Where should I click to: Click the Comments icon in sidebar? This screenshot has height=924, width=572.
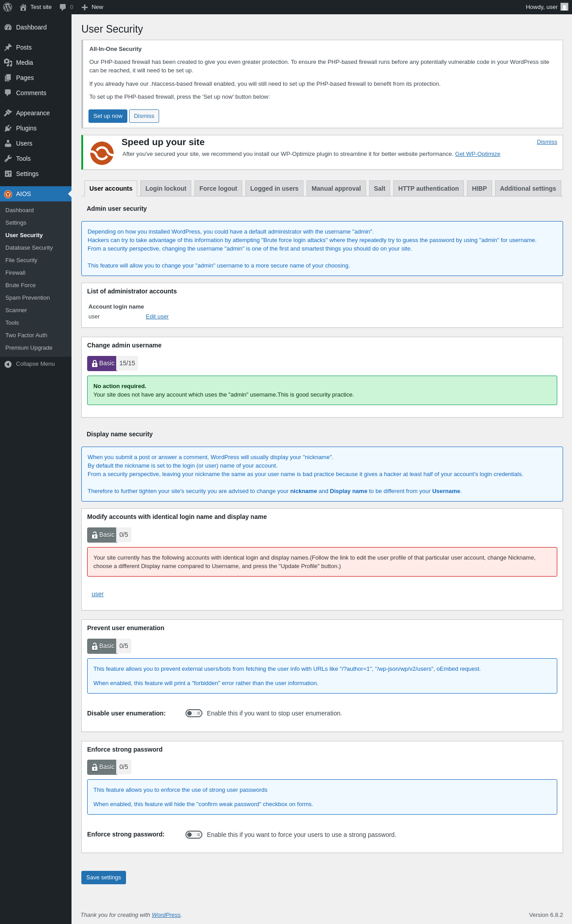[x=8, y=93]
